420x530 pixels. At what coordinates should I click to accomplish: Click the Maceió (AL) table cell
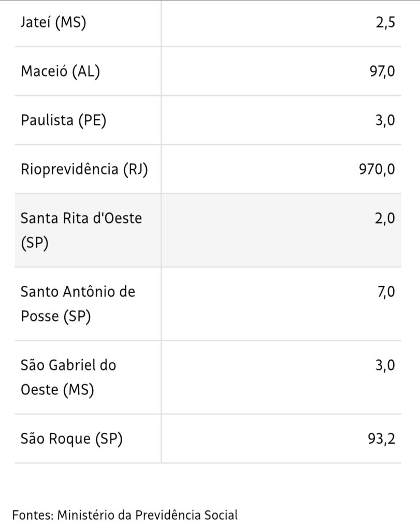click(60, 71)
